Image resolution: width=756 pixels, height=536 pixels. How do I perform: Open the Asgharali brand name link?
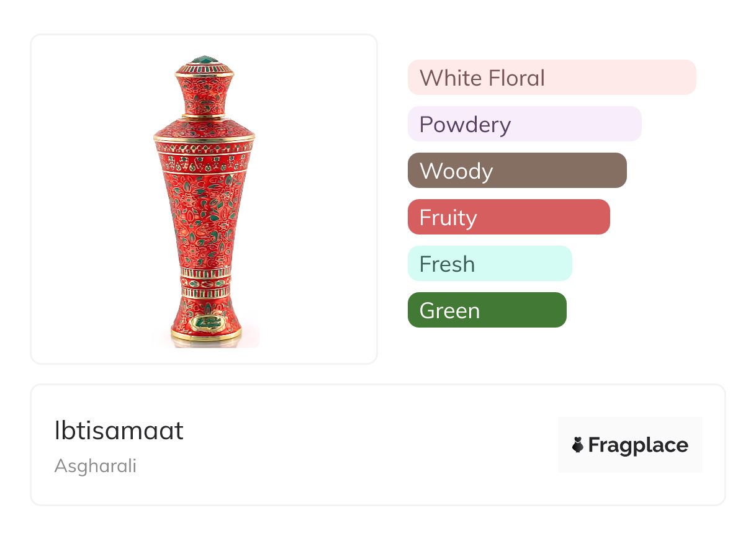click(x=95, y=466)
